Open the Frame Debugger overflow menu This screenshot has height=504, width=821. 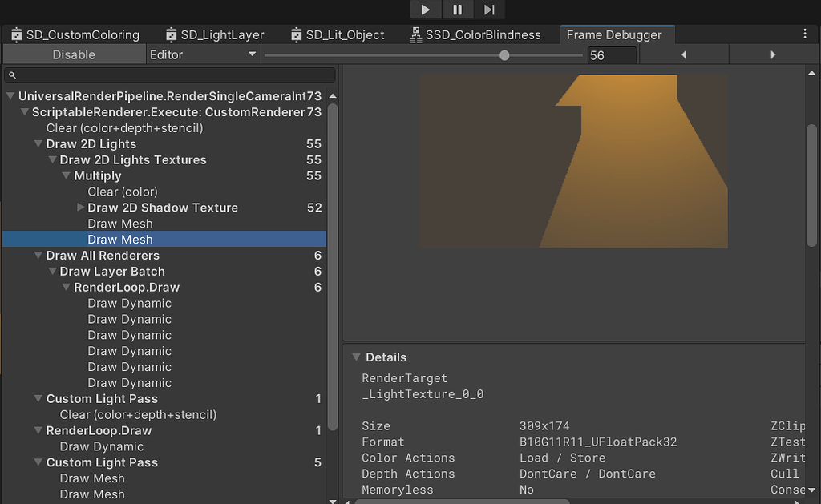(x=805, y=34)
